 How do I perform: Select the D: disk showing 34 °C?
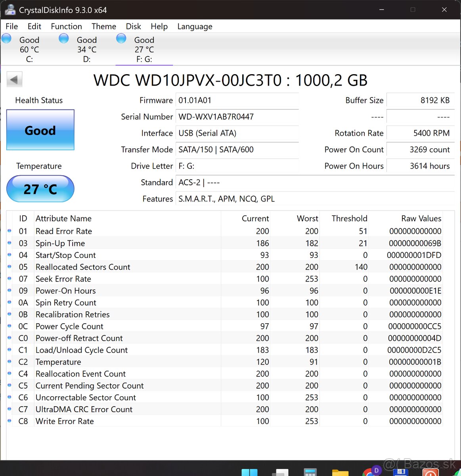click(x=86, y=49)
